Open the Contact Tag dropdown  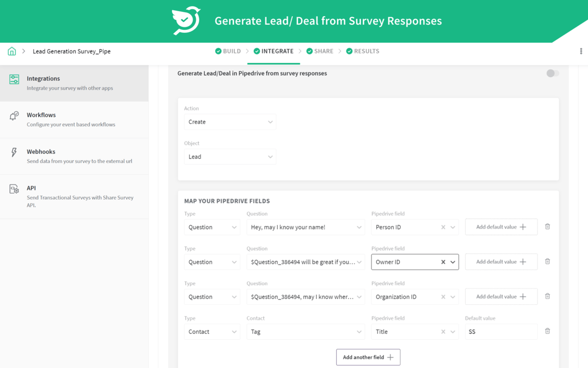point(305,331)
